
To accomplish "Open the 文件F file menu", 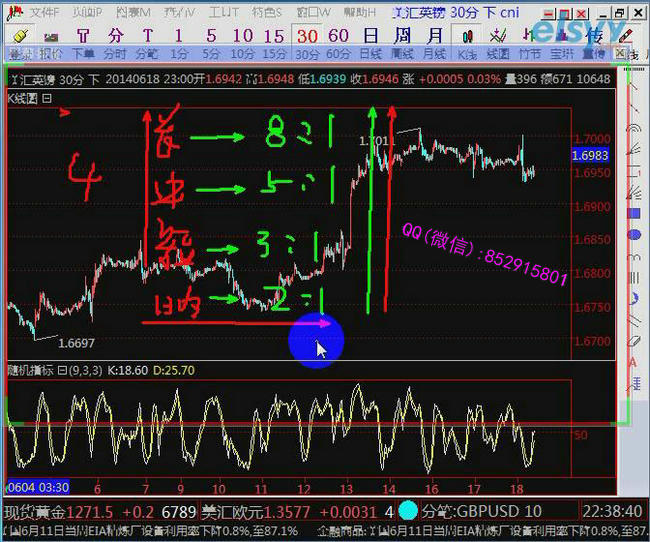I will pyautogui.click(x=44, y=12).
